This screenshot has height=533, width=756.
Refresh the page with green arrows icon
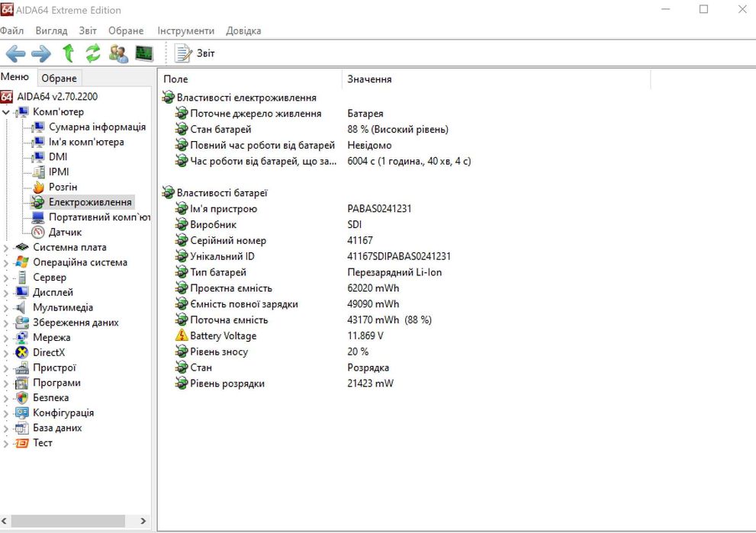(x=93, y=53)
